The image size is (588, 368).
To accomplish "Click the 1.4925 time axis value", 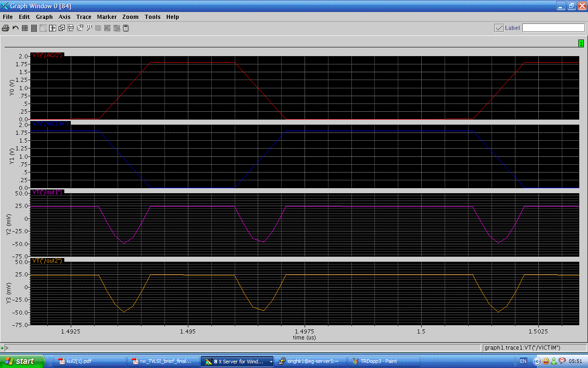I will click(x=71, y=331).
